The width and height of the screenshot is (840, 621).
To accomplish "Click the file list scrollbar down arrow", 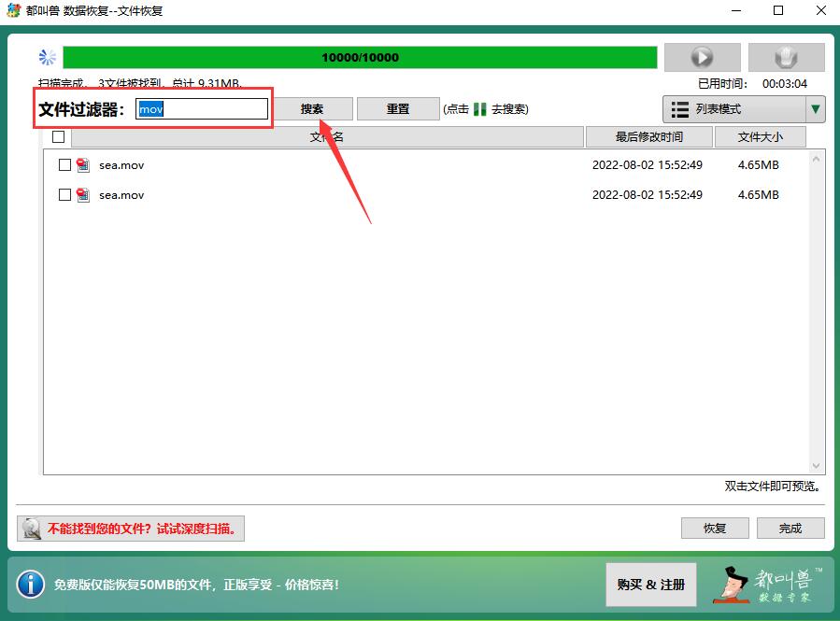I will 818,465.
